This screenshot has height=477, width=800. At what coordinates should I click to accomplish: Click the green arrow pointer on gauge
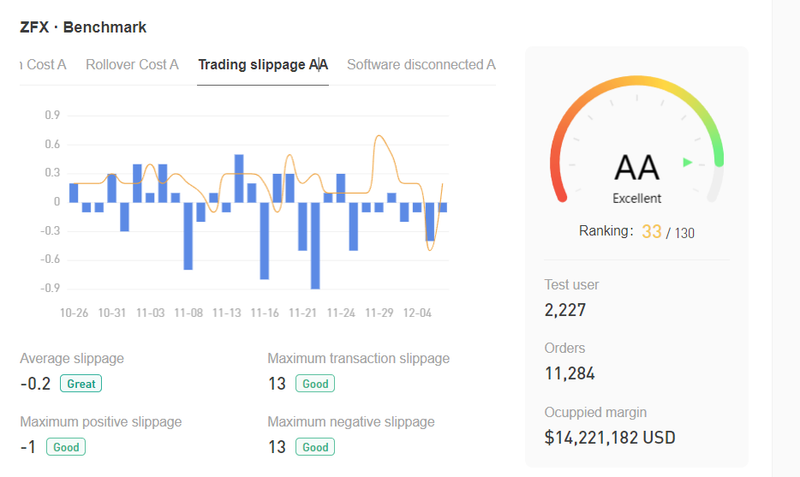687,162
